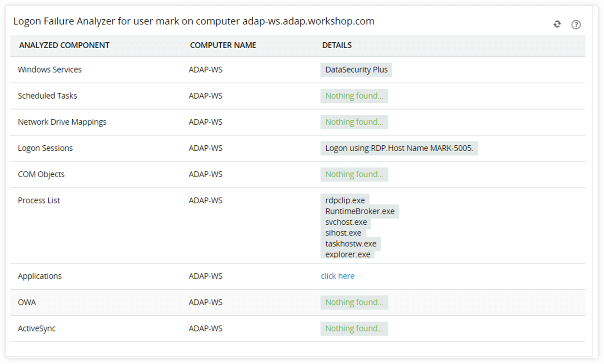Click "click here" to view Applications details

338,276
